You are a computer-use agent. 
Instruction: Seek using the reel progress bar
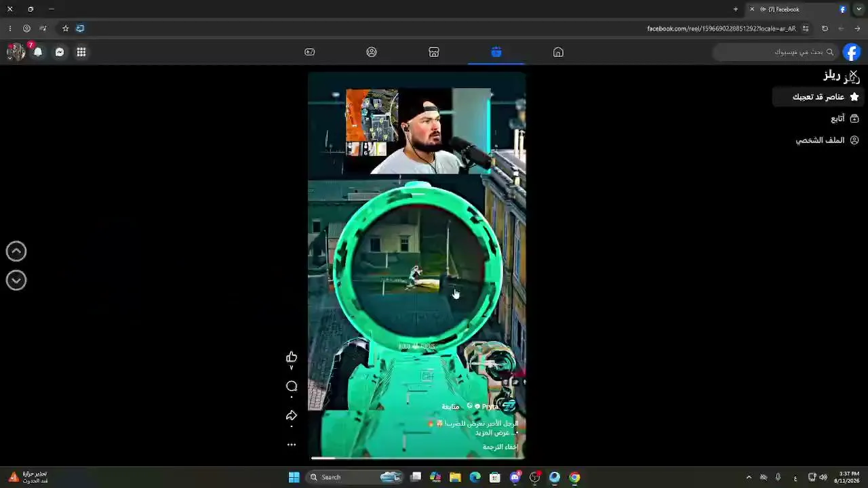pos(417,457)
